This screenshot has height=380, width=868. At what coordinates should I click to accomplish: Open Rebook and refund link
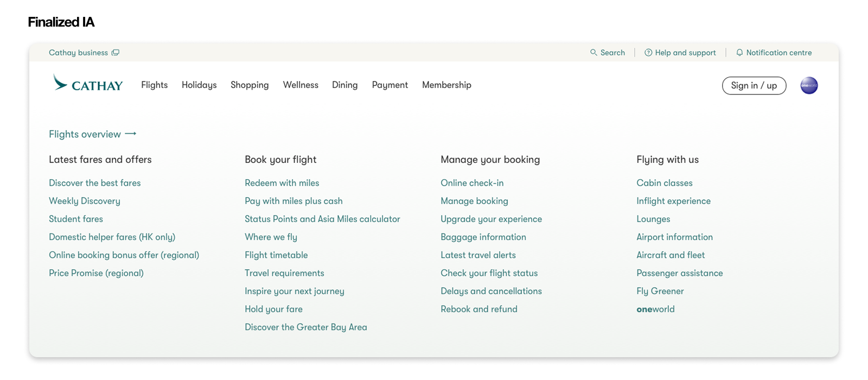click(x=479, y=309)
